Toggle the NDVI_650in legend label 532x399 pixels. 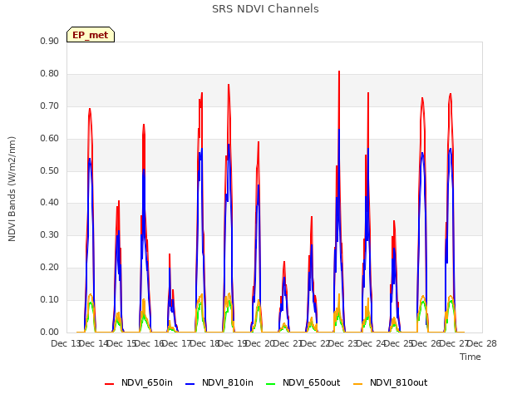click(147, 382)
